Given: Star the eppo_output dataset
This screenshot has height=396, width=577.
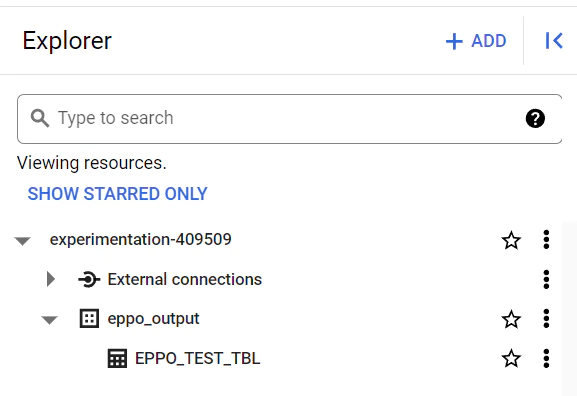Looking at the screenshot, I should tap(511, 319).
